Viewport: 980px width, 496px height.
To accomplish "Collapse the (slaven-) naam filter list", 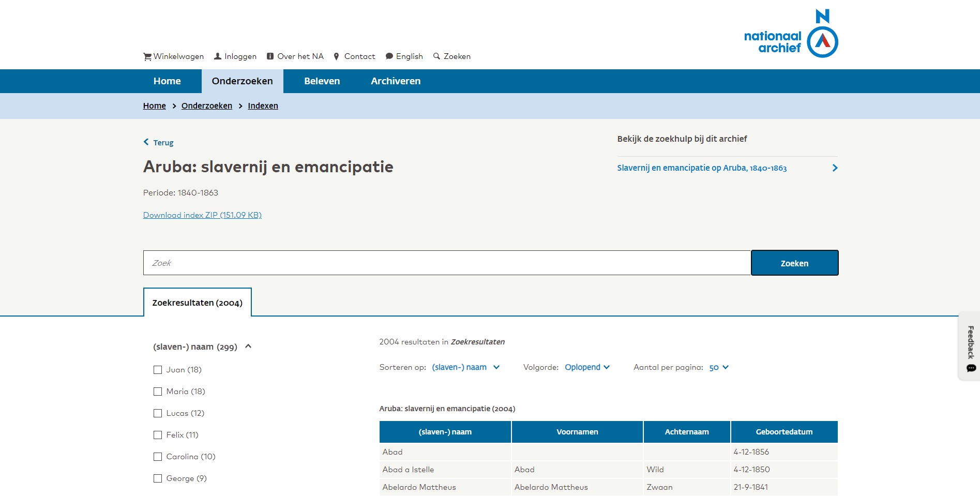I will tap(249, 347).
